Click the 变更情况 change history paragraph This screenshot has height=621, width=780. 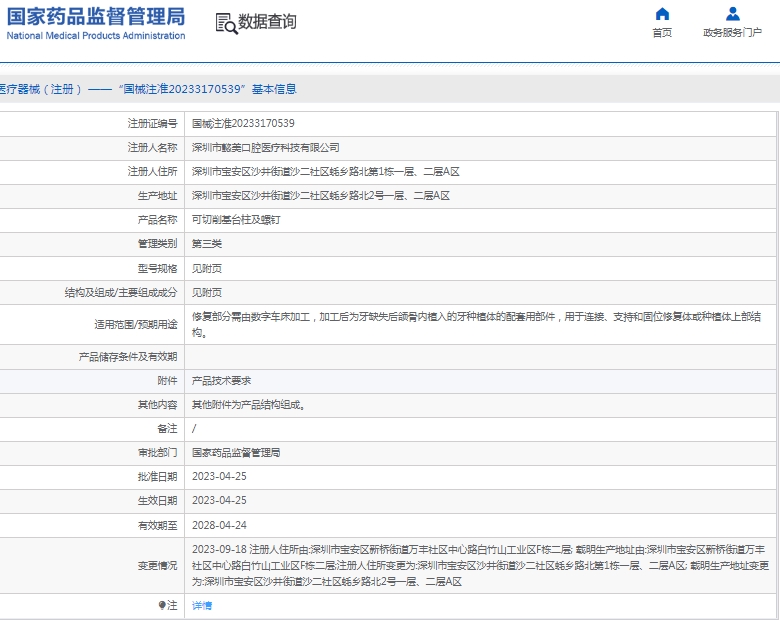click(x=481, y=565)
